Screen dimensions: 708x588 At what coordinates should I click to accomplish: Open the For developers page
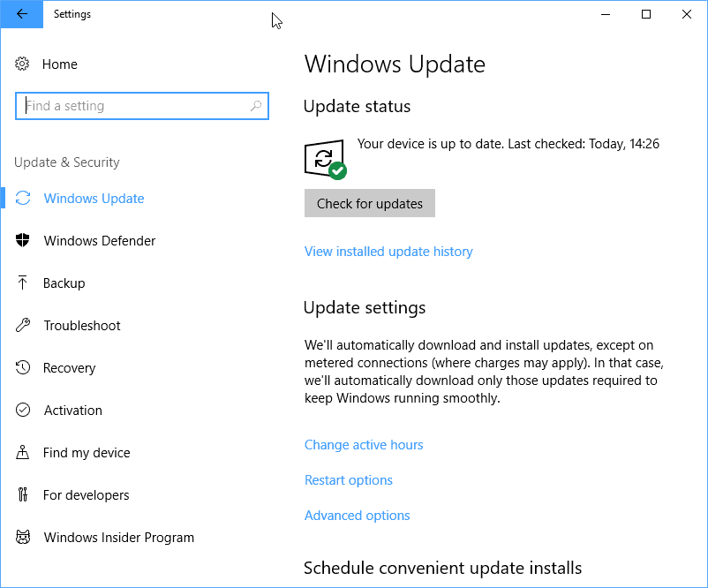click(87, 495)
